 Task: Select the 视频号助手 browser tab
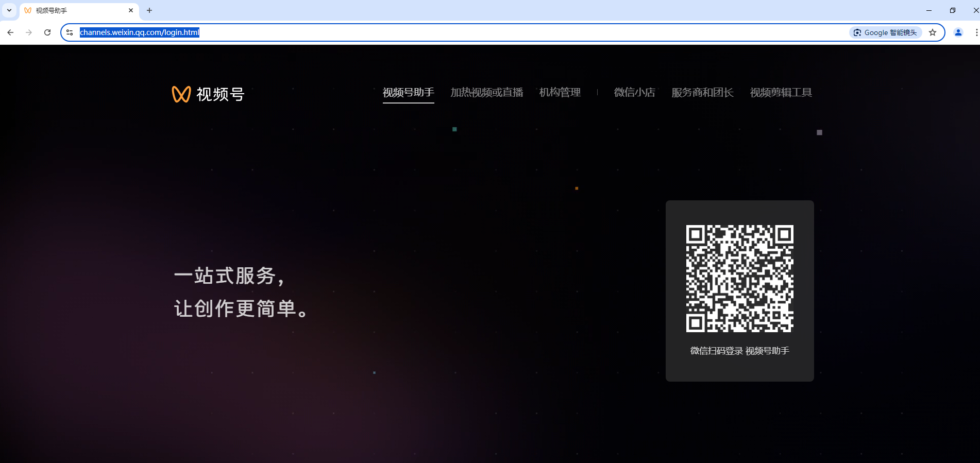(x=79, y=10)
